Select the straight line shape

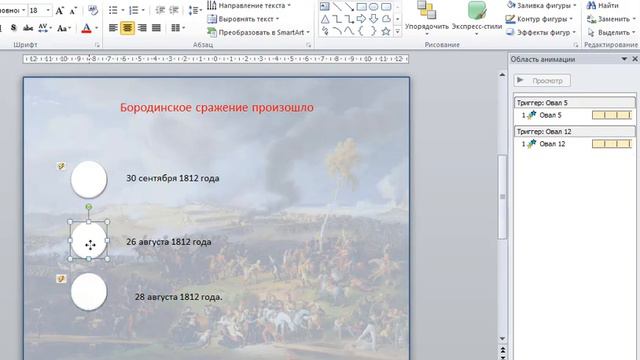337,7
